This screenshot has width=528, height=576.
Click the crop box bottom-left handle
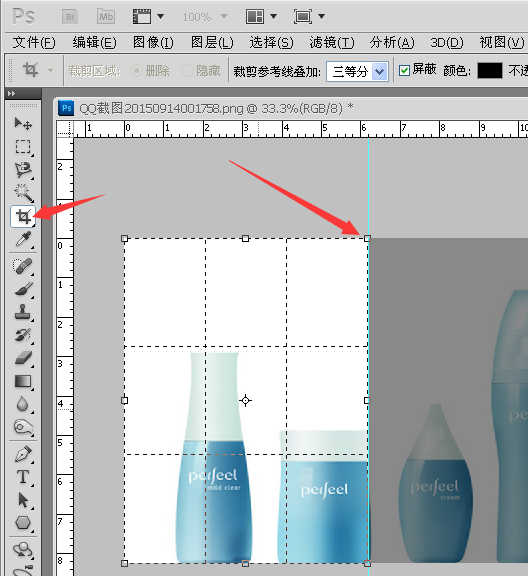(x=125, y=563)
